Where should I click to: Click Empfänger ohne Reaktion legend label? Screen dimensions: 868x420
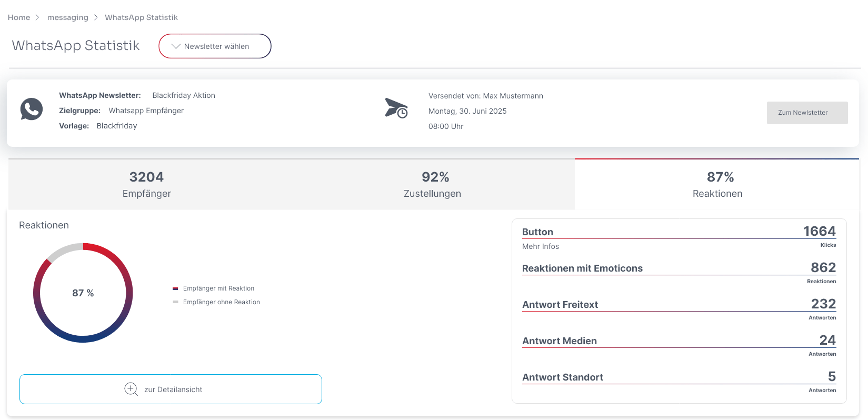pos(222,302)
